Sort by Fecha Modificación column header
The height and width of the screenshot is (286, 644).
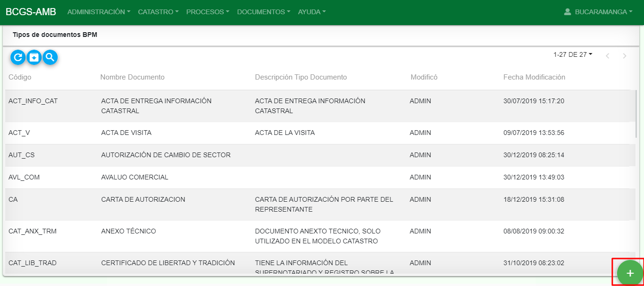(534, 77)
